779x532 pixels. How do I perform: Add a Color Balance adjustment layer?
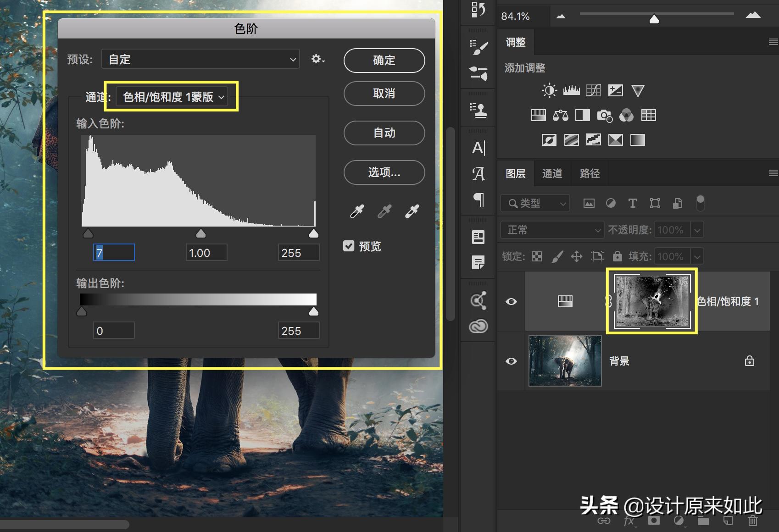click(560, 115)
